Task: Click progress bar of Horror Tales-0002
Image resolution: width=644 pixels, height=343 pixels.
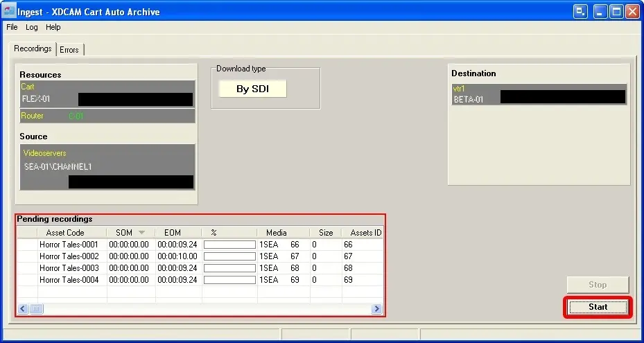Action: [229, 256]
